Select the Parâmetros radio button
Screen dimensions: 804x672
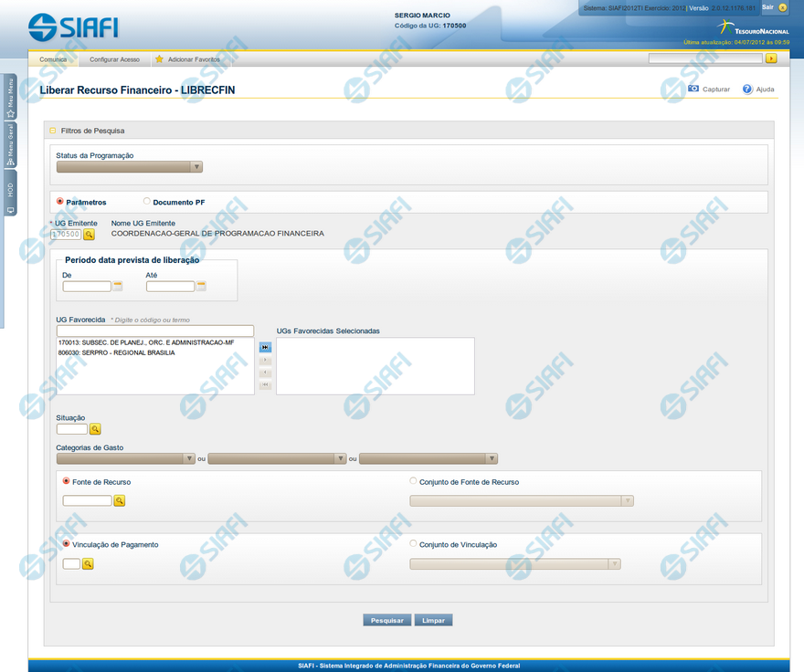point(60,202)
